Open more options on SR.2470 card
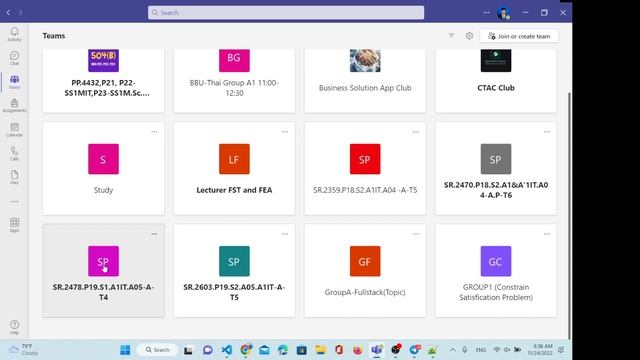The image size is (640, 360). coord(547,132)
